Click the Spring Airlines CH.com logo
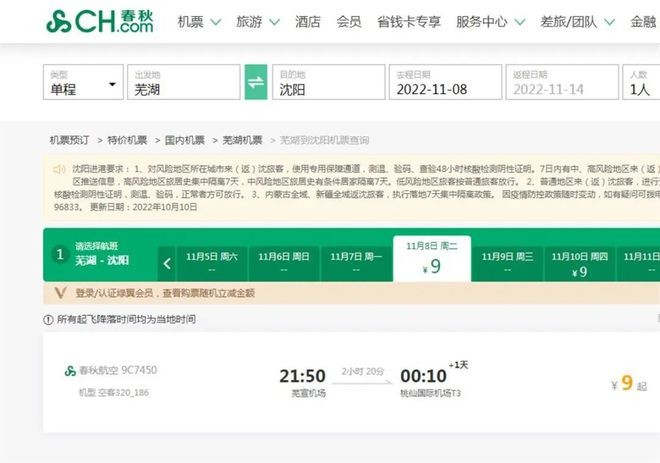This screenshot has height=463, width=660. 100,21
